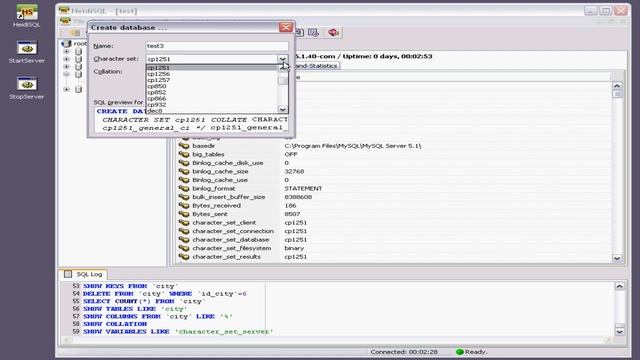Click SQL log line 55 SELECT COUNT
Screen dimensions: 640x360
144,301
